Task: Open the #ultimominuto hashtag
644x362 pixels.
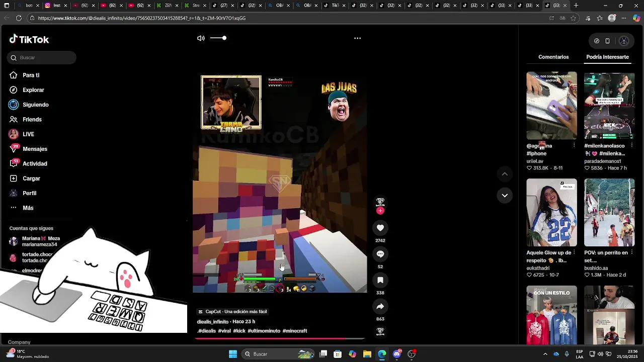Action: coord(264,331)
